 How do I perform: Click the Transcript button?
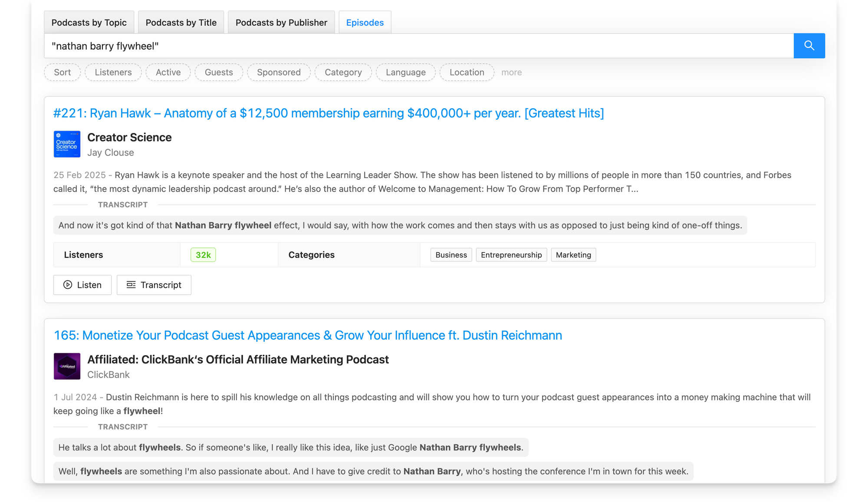154,285
